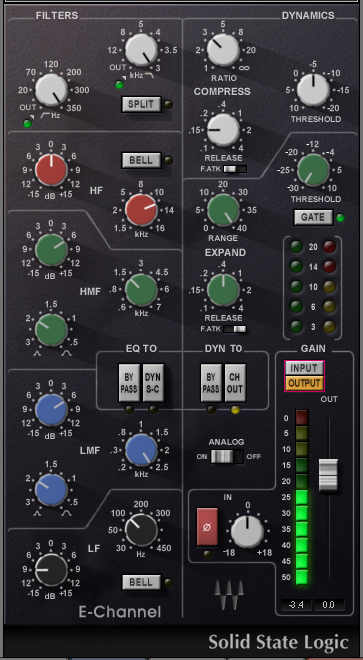This screenshot has height=660, width=363.
Task: Click the gate THRESHOLD green knob
Action: pyautogui.click(x=313, y=170)
